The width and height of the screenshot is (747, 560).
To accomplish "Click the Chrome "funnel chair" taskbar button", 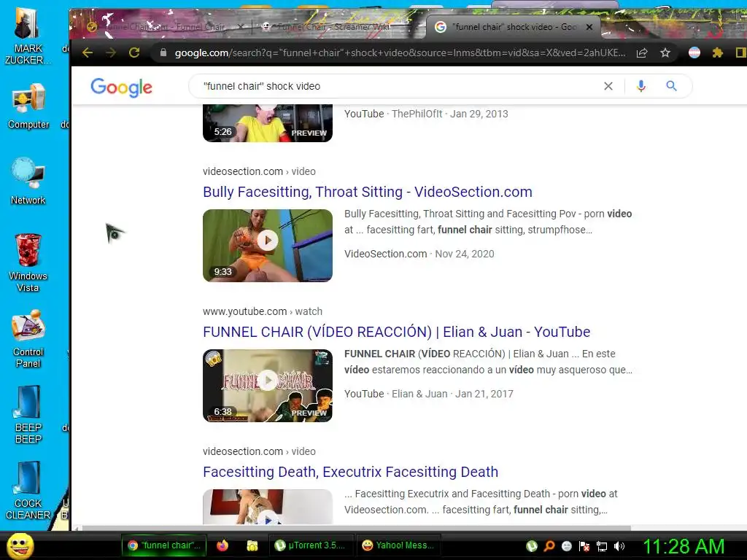I will click(164, 545).
